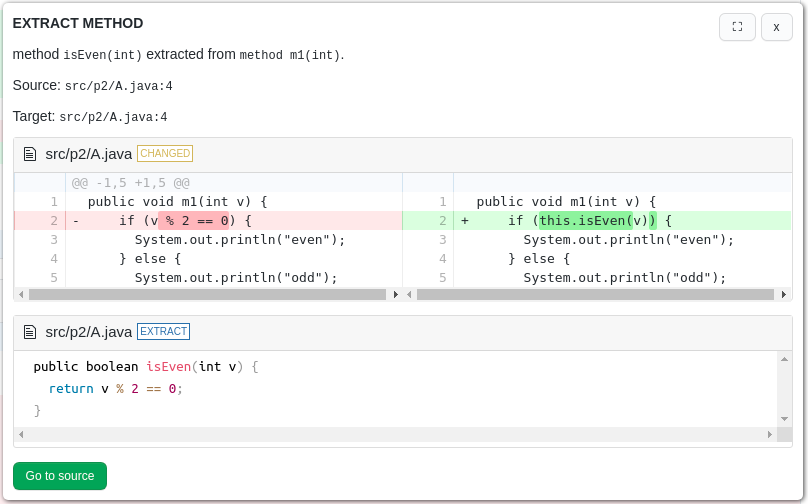Click down arrow in extracted code scrollbar

coord(785,420)
